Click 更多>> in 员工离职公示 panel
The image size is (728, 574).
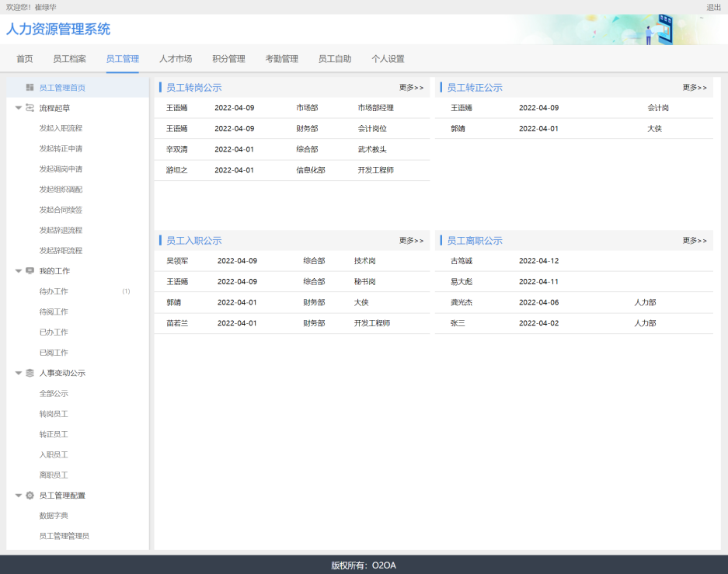click(x=695, y=241)
